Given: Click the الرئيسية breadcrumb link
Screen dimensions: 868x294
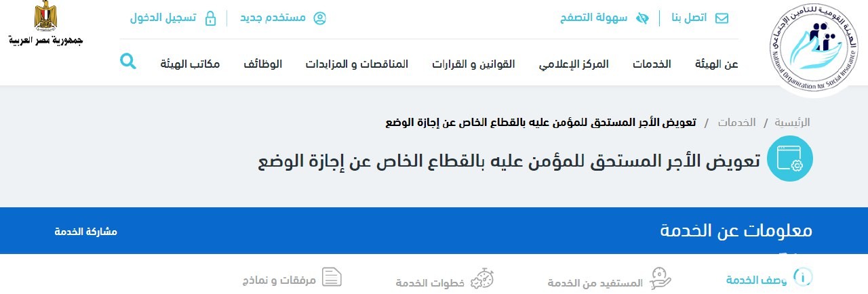Looking at the screenshot, I should point(792,123).
